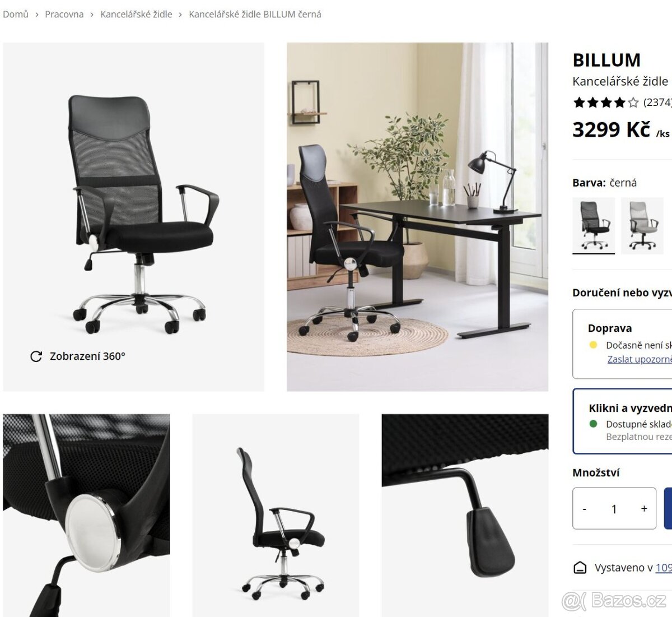Click the star rating icons
The height and width of the screenshot is (617, 672).
tap(606, 103)
